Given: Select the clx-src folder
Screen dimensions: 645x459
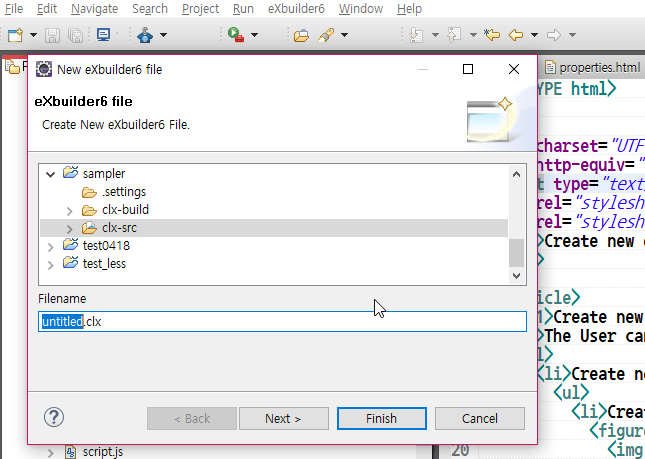Looking at the screenshot, I should (x=119, y=228).
